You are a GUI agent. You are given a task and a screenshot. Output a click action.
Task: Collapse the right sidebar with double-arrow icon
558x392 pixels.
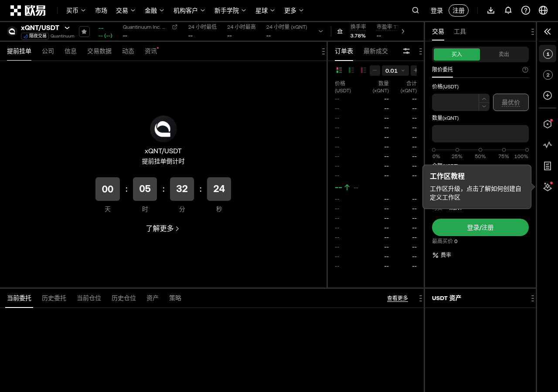tap(548, 31)
